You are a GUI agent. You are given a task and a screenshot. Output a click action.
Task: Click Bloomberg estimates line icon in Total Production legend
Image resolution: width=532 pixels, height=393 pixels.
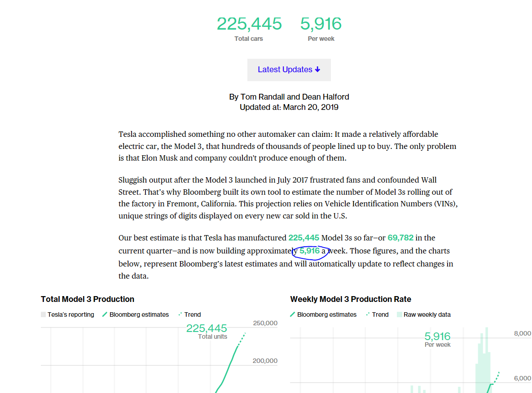coord(105,314)
